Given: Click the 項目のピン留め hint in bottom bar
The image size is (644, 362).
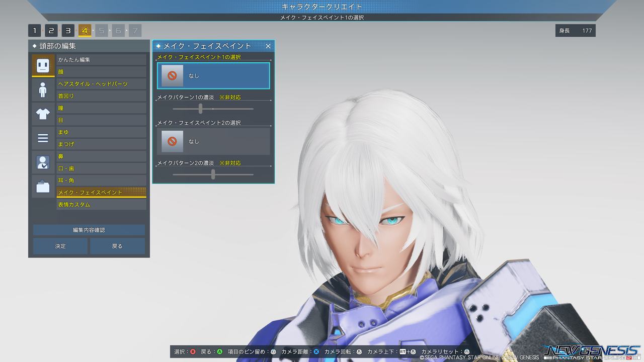Looking at the screenshot, I should (x=252, y=351).
